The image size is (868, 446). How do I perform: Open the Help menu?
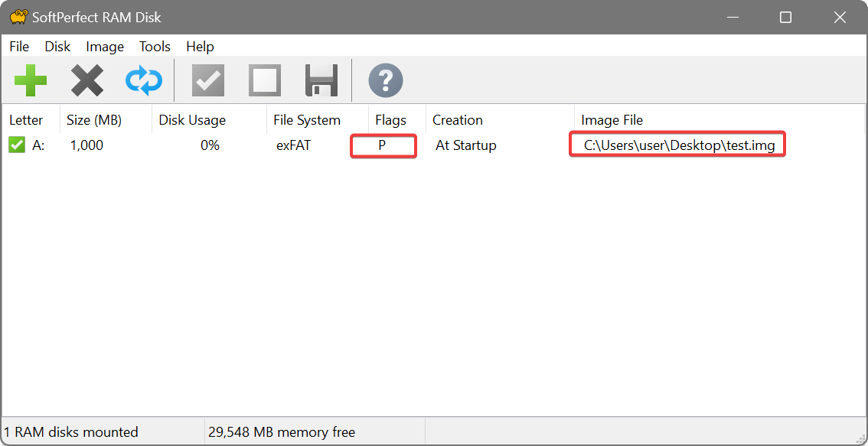click(200, 47)
